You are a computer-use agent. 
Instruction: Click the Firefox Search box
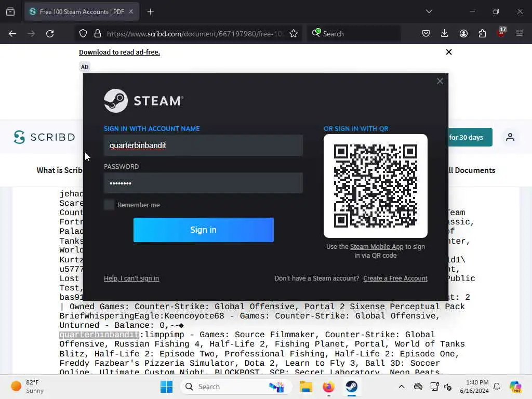pyautogui.click(x=354, y=34)
